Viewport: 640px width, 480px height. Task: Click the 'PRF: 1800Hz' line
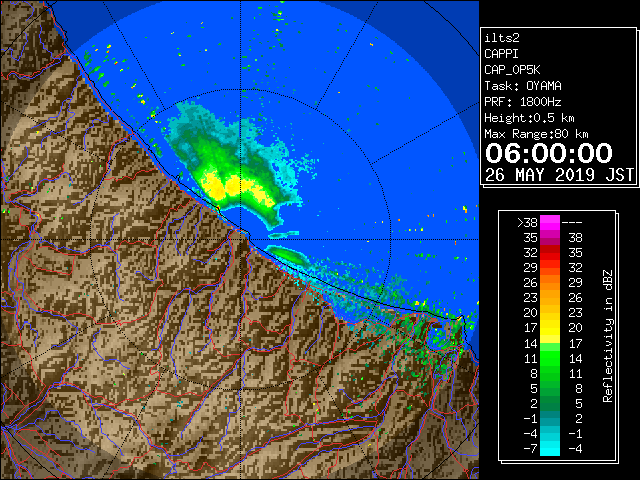coord(523,102)
